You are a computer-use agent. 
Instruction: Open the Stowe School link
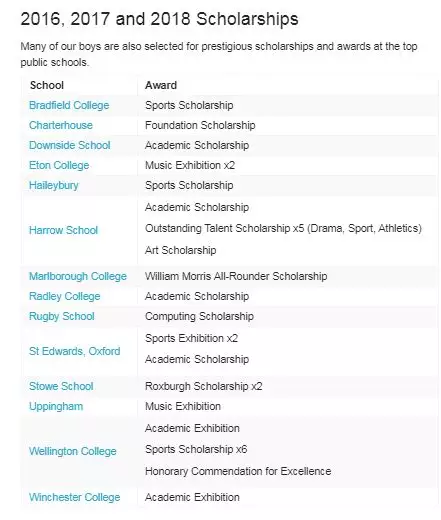61,386
